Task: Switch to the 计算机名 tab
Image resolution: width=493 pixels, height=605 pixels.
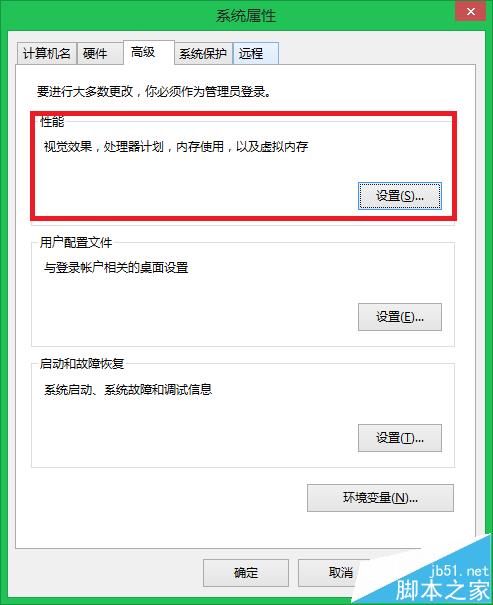Action: [x=47, y=53]
